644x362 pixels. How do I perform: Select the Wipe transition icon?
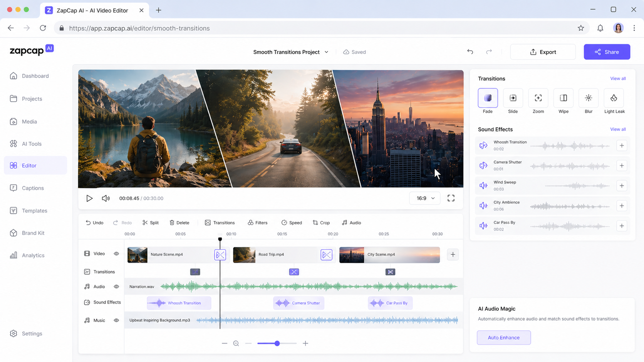563,98
